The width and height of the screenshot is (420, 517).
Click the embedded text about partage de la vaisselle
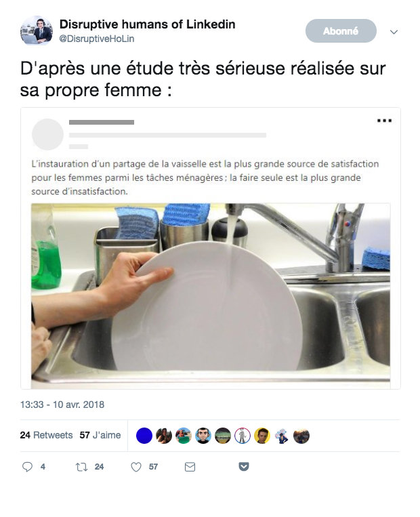205,178
